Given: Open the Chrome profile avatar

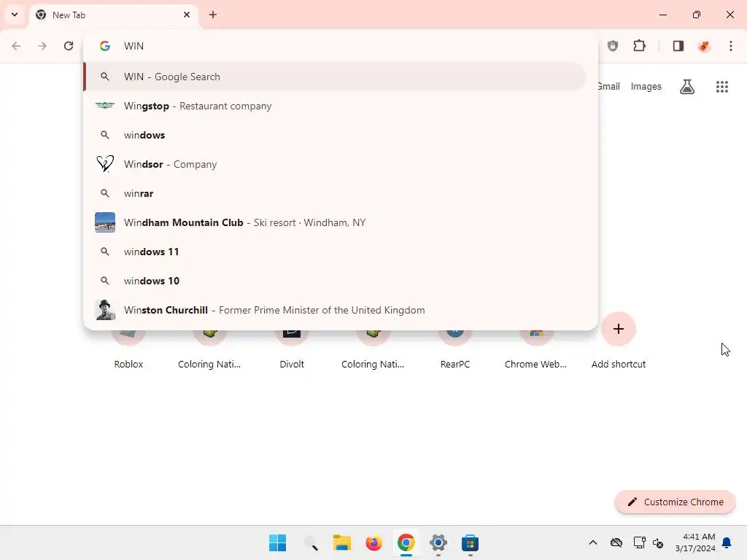Looking at the screenshot, I should pyautogui.click(x=704, y=46).
